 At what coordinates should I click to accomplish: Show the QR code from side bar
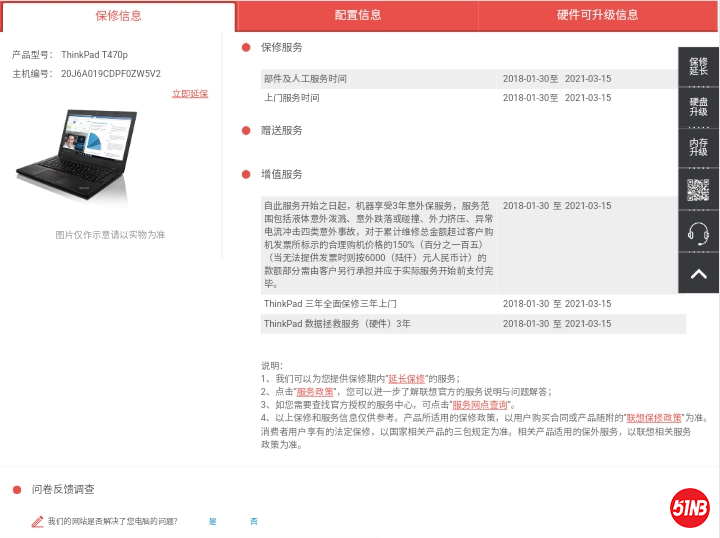click(x=698, y=190)
